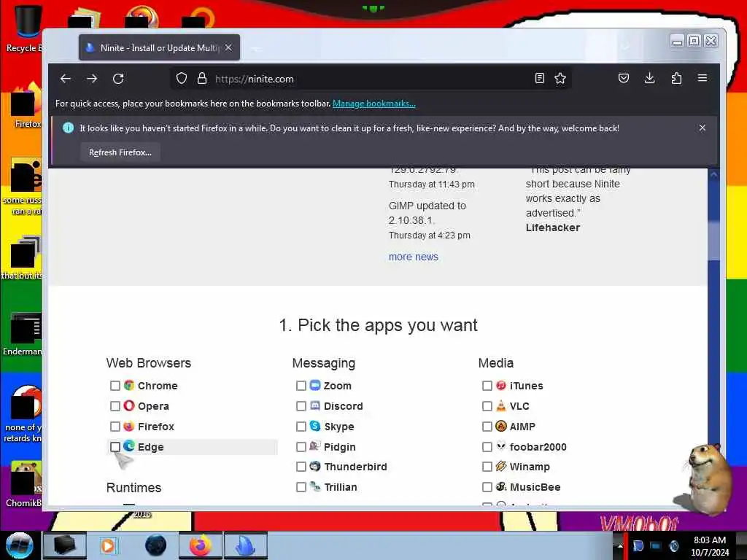Bookmark this page with the star icon
Screen dimensions: 747x560
pos(560,78)
